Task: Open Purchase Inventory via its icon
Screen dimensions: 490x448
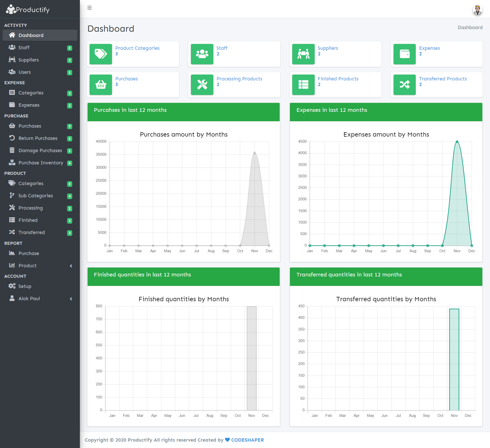Action: click(12, 163)
